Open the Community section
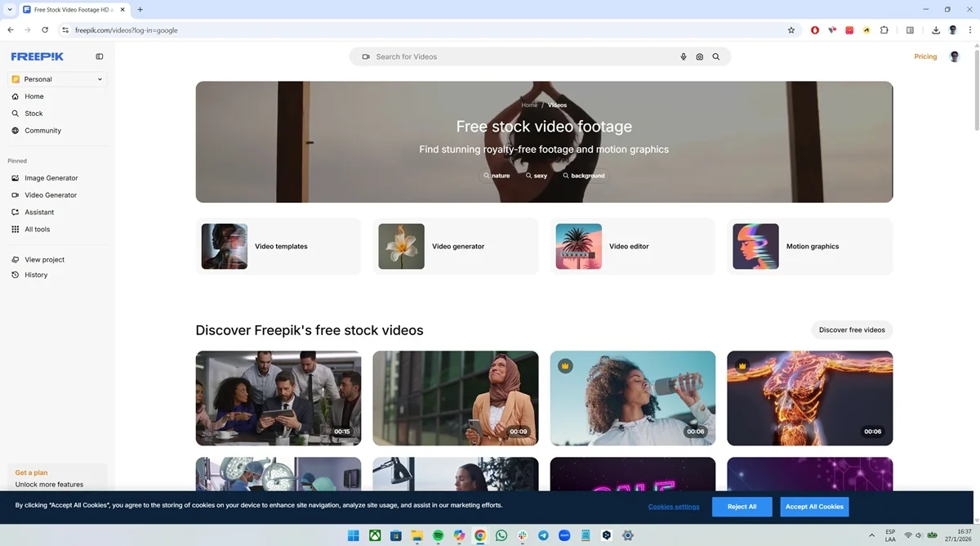980x546 pixels. (42, 130)
